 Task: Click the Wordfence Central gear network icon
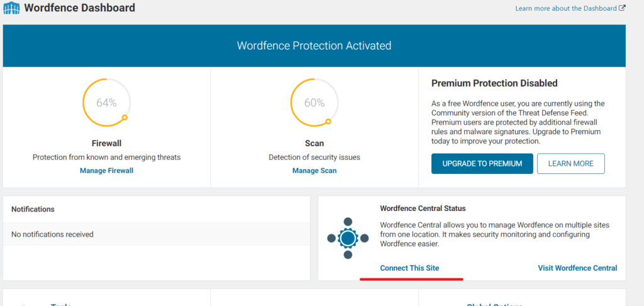(348, 238)
